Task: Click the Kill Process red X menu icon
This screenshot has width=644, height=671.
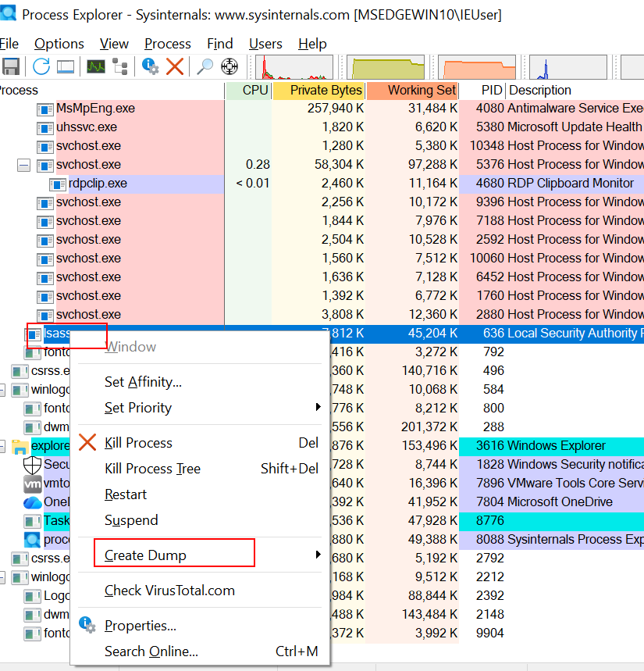Action: pos(87,442)
